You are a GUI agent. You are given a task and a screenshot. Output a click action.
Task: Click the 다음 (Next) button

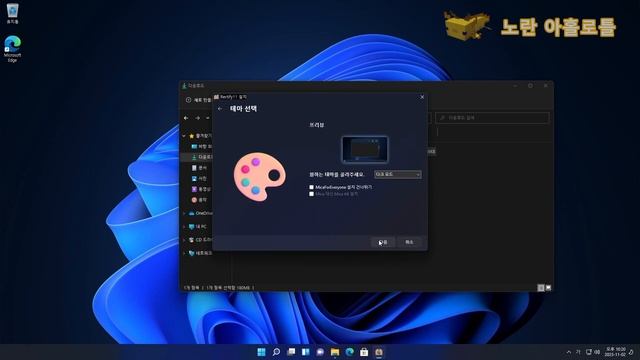tap(382, 242)
